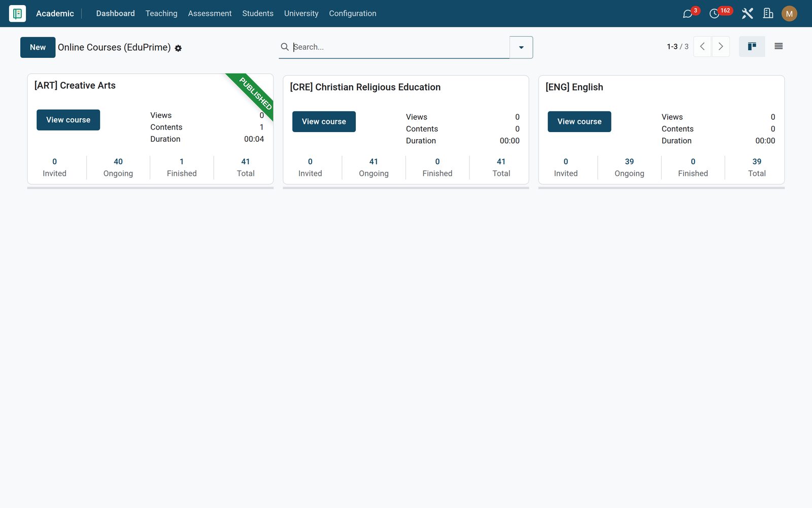
Task: Click the 1-3 / 3 pager counter
Action: tap(678, 47)
